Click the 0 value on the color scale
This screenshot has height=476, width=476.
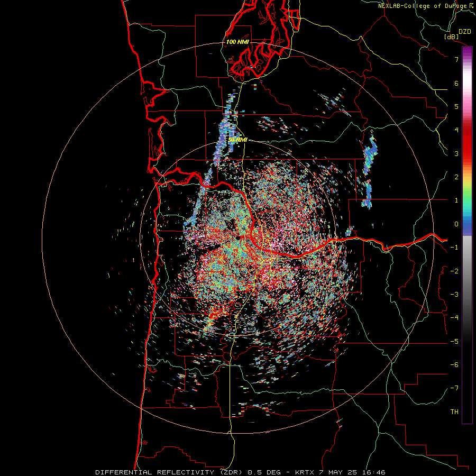click(x=456, y=224)
